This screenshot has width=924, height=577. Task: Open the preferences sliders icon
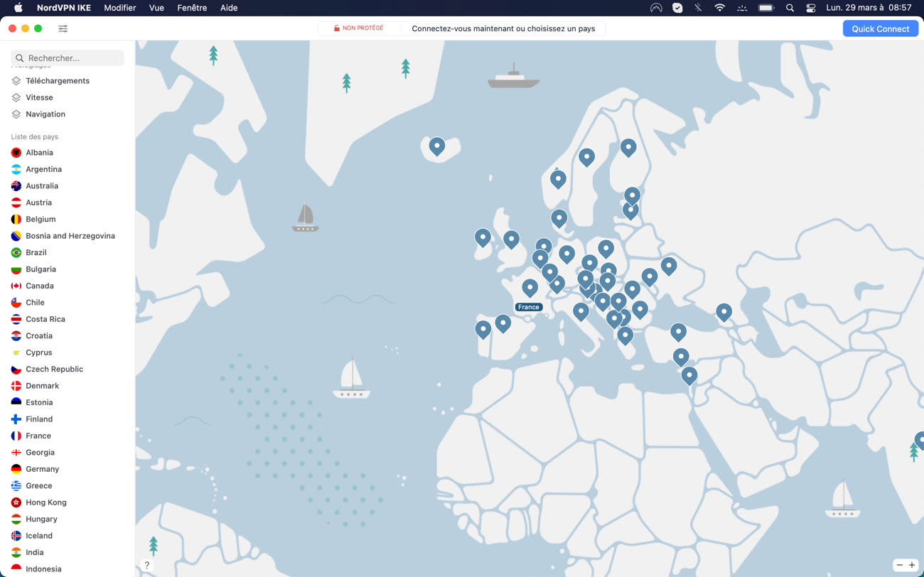(63, 28)
